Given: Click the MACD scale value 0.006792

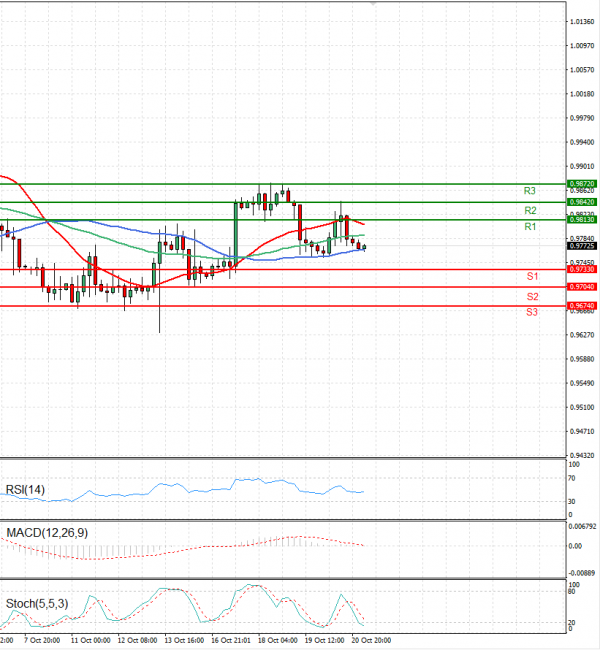Looking at the screenshot, I should coord(581,526).
